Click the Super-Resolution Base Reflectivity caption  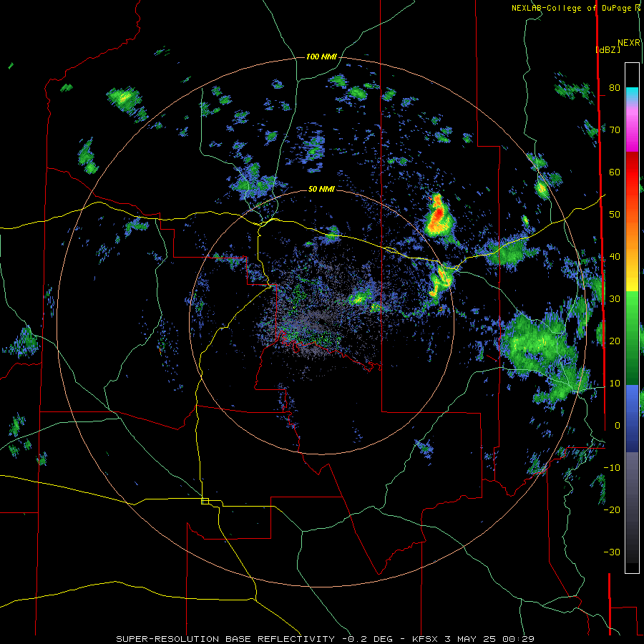[225, 639]
